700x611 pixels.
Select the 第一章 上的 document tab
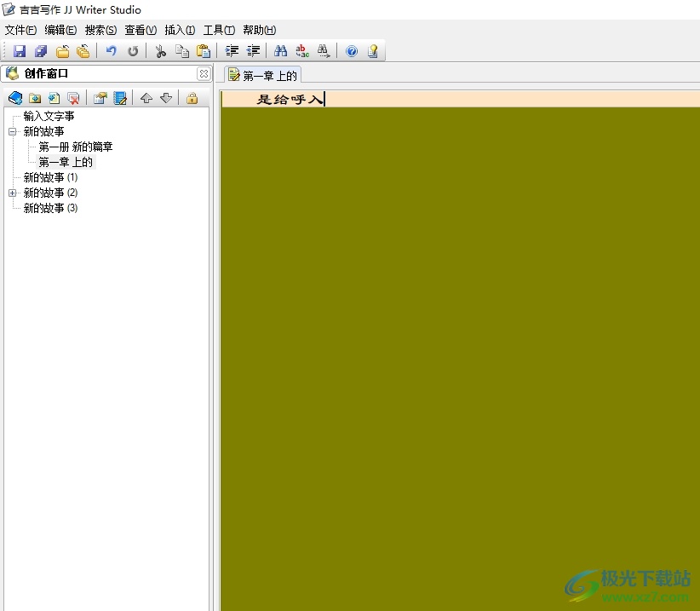[x=262, y=75]
